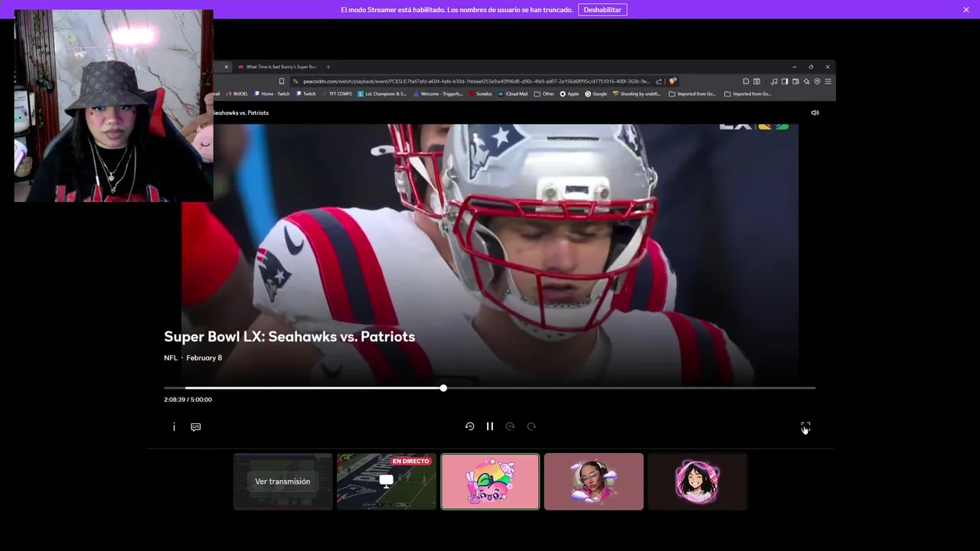Open the Welcome - Triggerfy bookmark
Image resolution: width=980 pixels, height=551 pixels.
click(438, 94)
